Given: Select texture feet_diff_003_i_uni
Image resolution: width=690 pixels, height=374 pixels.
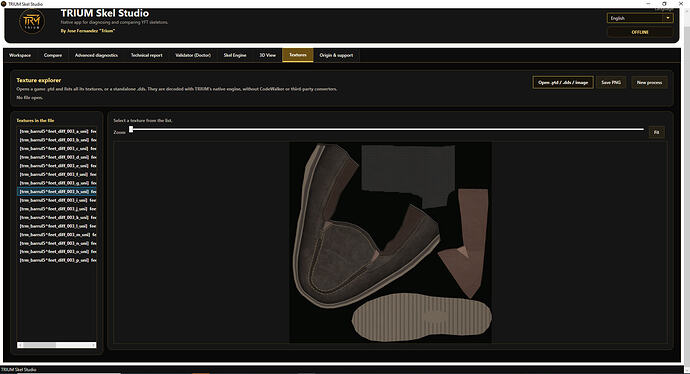Looking at the screenshot, I should pos(57,200).
